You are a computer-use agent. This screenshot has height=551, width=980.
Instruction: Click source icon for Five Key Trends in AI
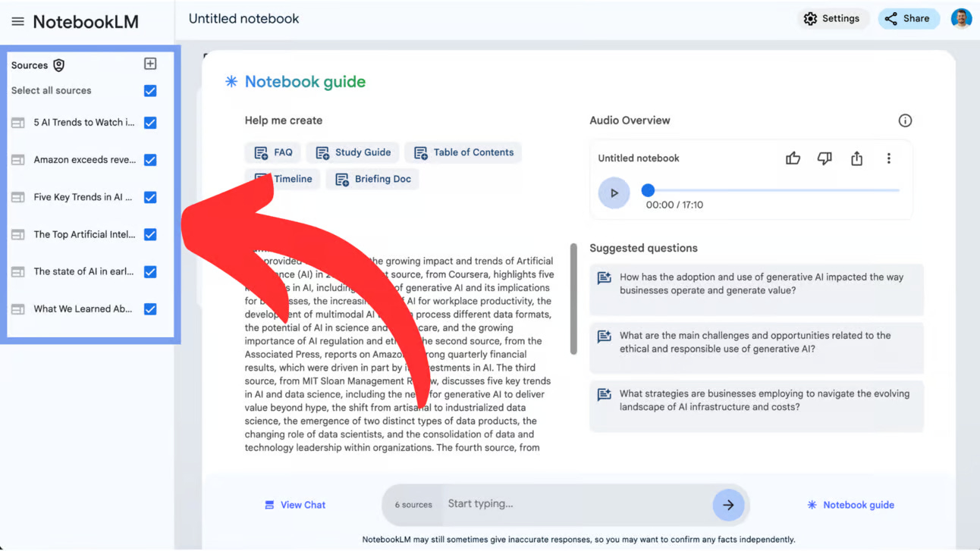click(18, 197)
